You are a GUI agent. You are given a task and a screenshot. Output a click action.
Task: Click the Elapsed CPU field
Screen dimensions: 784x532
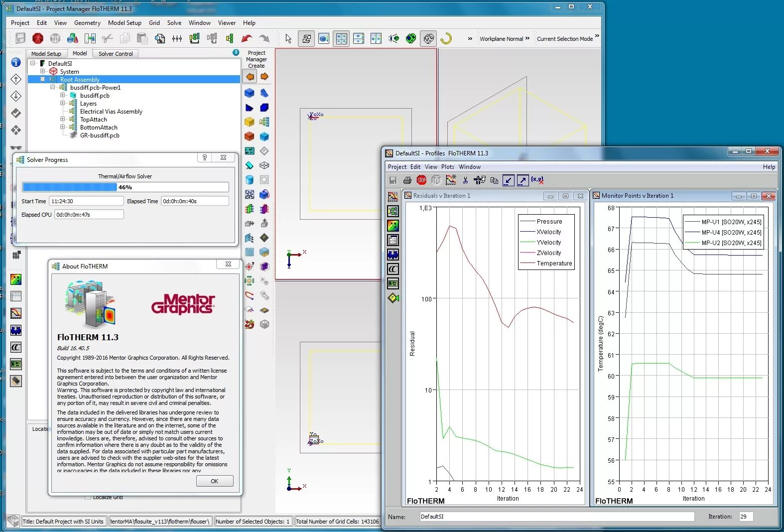(x=89, y=215)
